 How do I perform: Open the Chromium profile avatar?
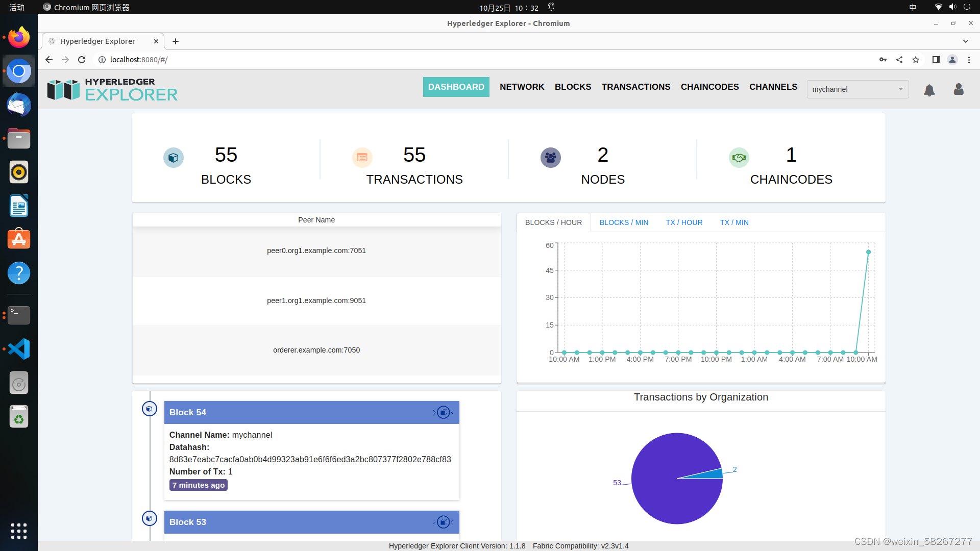[x=952, y=60]
